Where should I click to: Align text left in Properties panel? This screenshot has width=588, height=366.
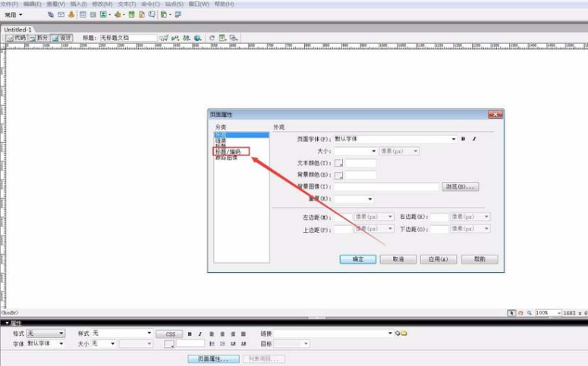(x=212, y=333)
